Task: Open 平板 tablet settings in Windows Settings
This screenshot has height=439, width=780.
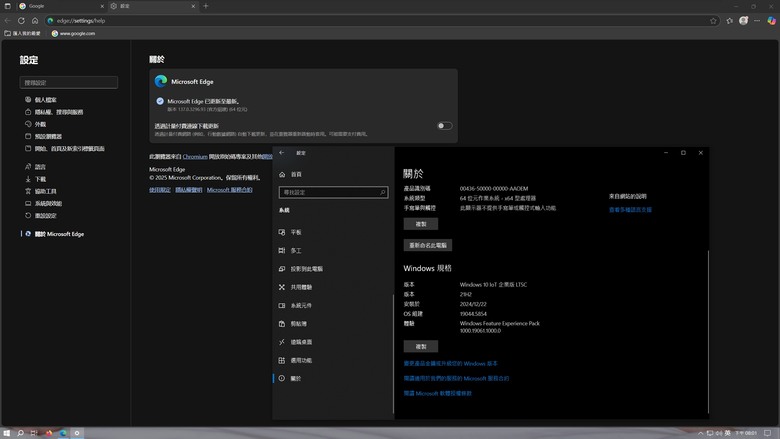Action: click(x=290, y=233)
